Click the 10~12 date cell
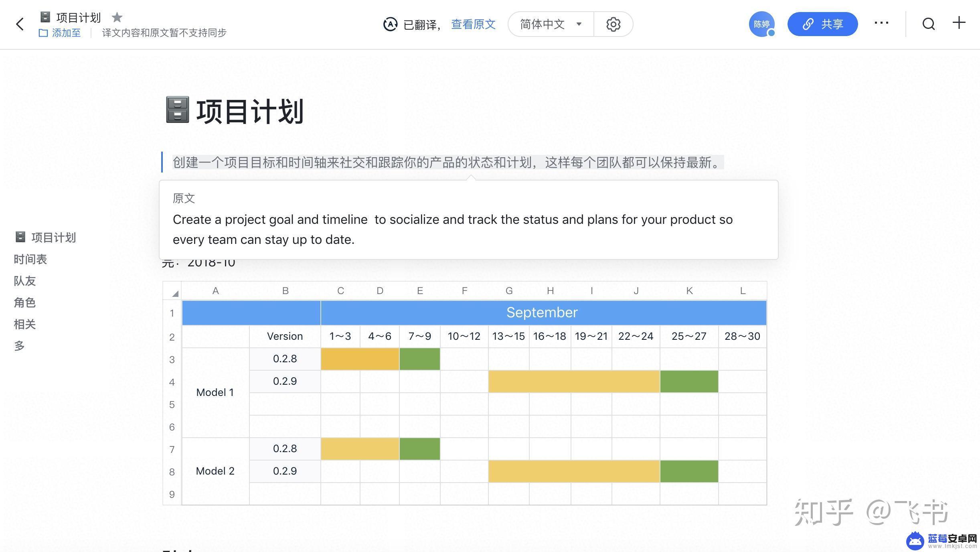The height and width of the screenshot is (552, 980). pos(464,336)
